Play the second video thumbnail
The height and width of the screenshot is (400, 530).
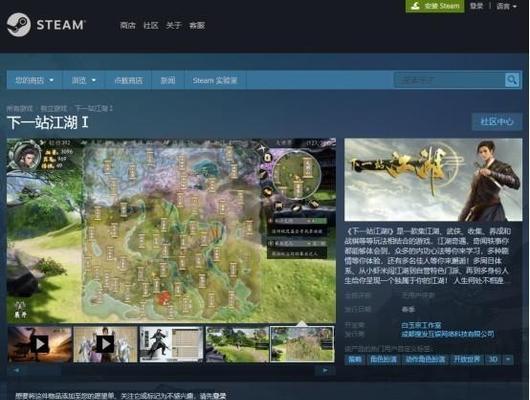pos(105,344)
